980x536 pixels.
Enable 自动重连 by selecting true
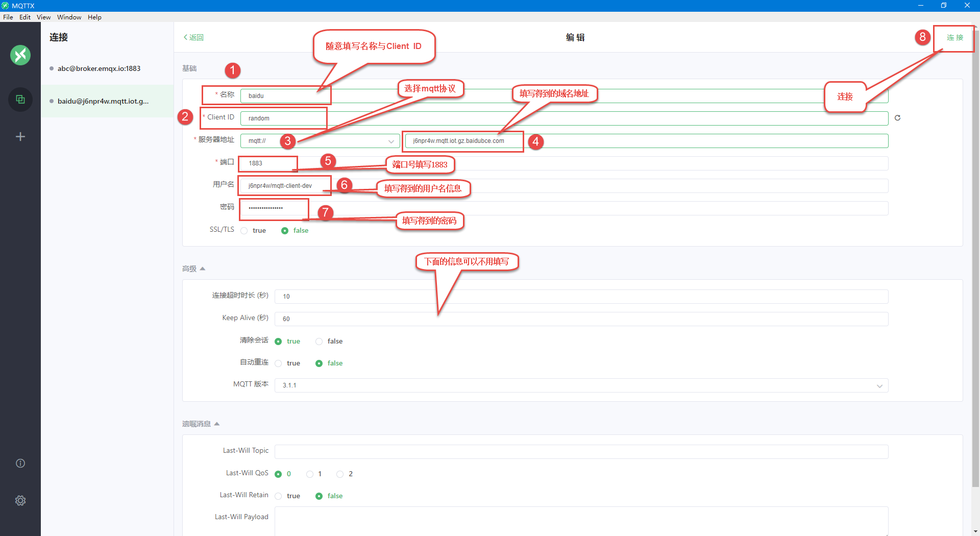tap(278, 363)
